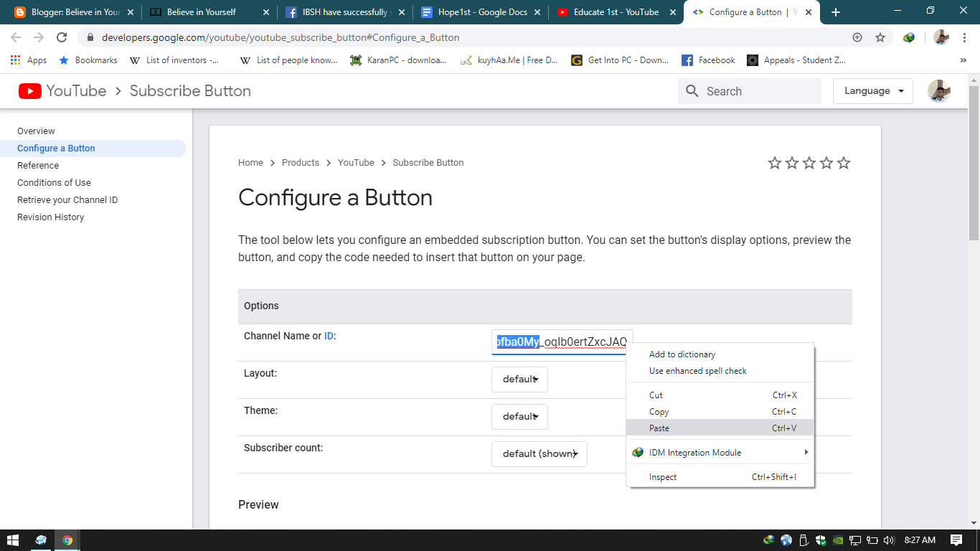Screen dimensions: 980x551
Task: Open a new tab with the plus button
Action: (836, 12)
